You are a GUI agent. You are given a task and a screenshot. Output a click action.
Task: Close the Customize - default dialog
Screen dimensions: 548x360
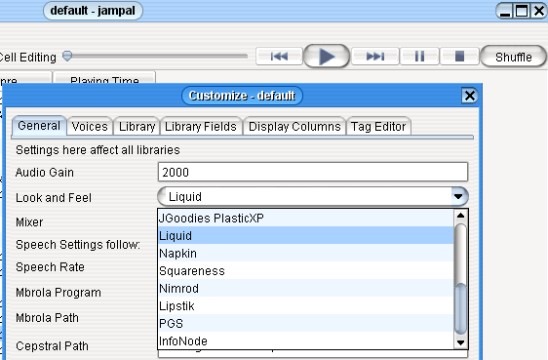(469, 95)
